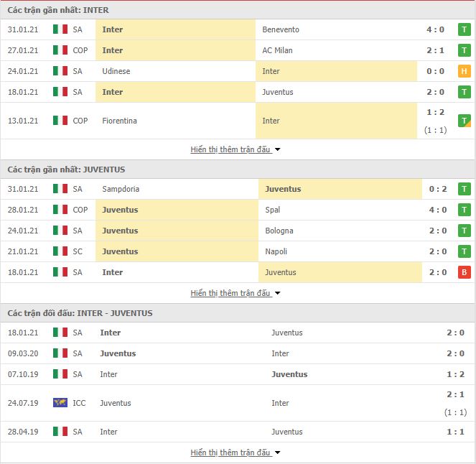
Task: Click the Benevento team name
Action: coord(281,29)
